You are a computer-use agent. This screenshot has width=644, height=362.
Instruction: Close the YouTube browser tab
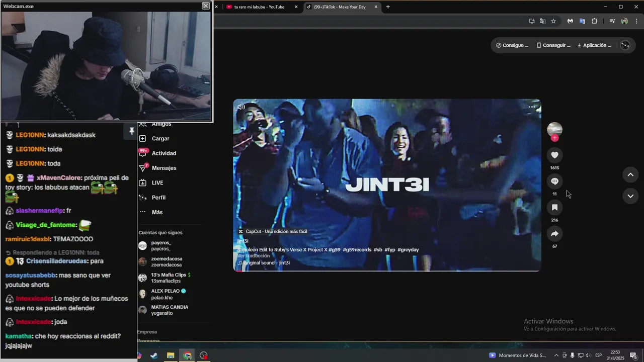coord(296,7)
